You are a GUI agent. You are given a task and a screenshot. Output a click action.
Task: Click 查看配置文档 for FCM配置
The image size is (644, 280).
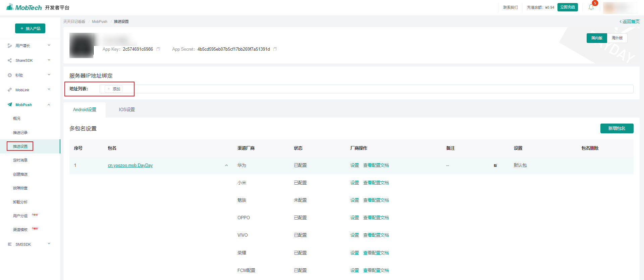tap(376, 270)
